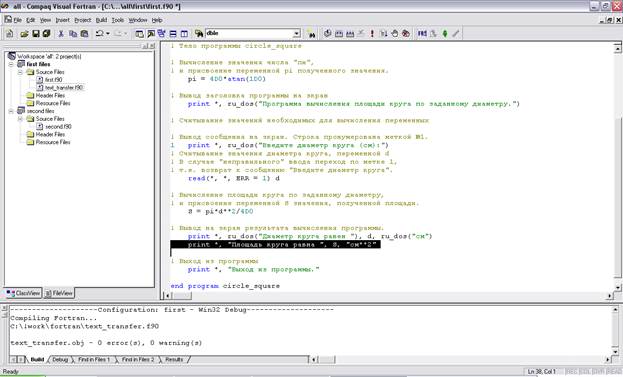The width and height of the screenshot is (623, 377).
Task: Open the Help menu
Action: point(157,20)
